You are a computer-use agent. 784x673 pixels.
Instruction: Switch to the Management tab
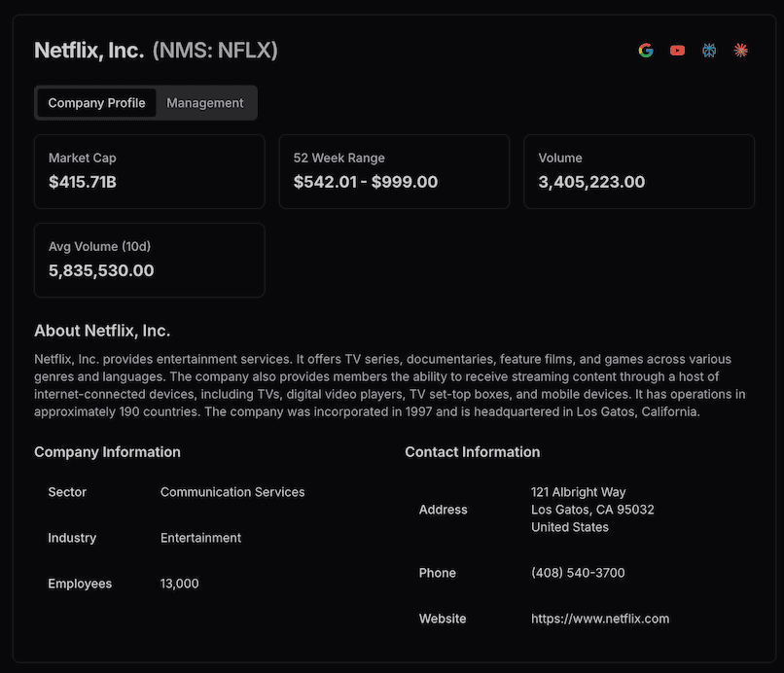pos(205,103)
